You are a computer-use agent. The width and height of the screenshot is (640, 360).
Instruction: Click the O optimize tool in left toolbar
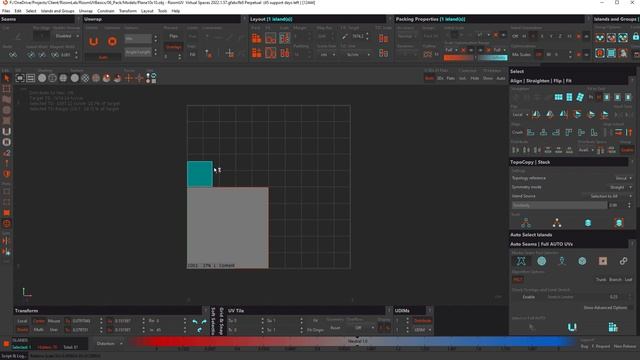pyautogui.click(x=7, y=142)
